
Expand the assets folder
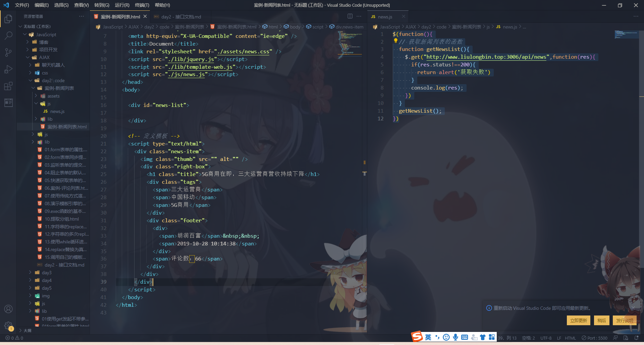53,96
